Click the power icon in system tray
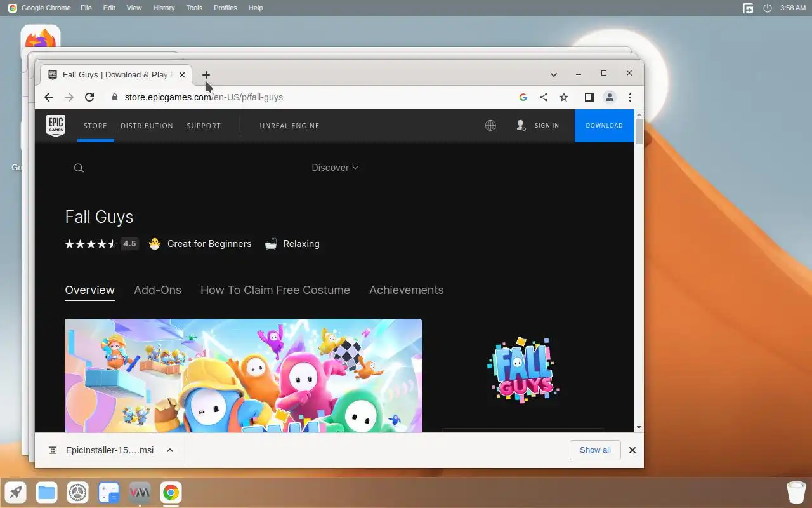This screenshot has width=812, height=508. [768, 8]
